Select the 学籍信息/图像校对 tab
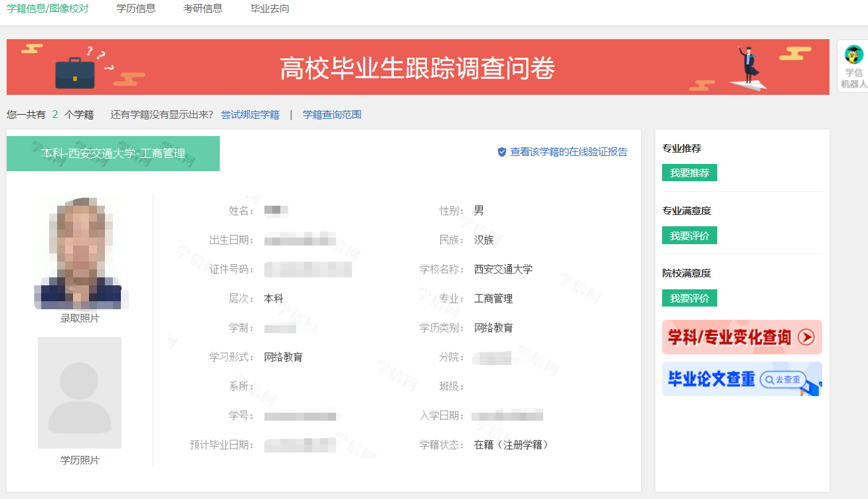Screen dimensions: 868x499 47,9
